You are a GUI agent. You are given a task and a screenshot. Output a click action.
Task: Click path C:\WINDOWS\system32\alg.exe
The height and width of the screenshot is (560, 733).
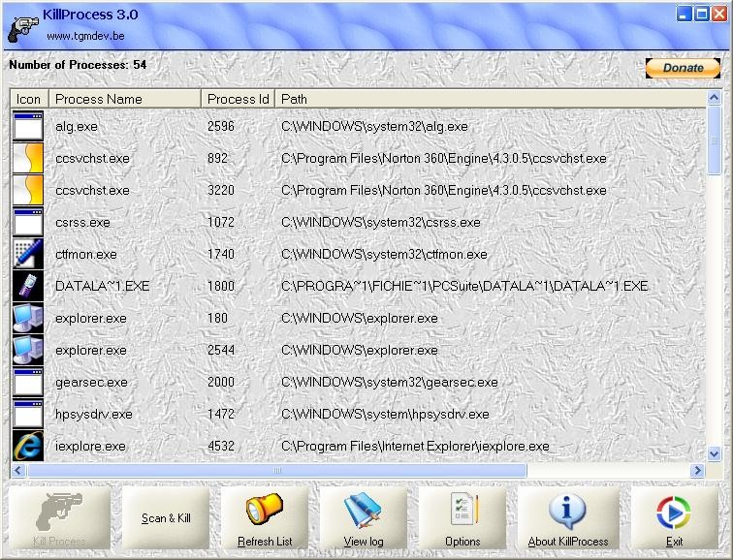click(374, 127)
